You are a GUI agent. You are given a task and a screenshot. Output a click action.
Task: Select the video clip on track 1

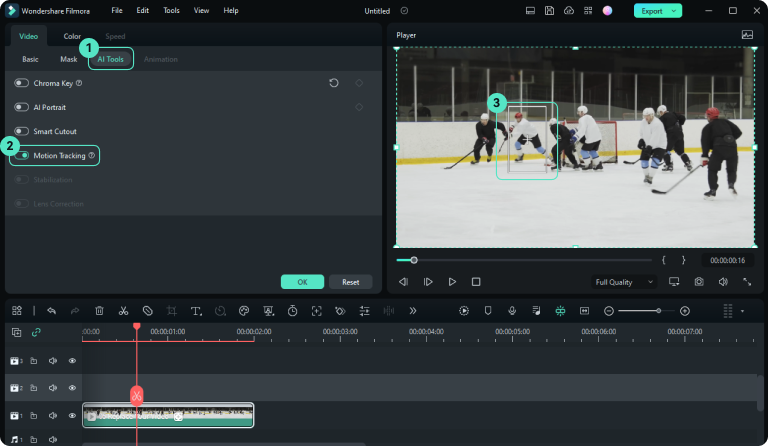pyautogui.click(x=168, y=415)
